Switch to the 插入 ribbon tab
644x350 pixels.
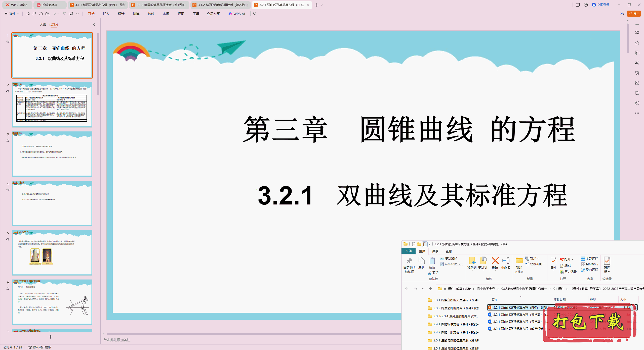click(x=106, y=14)
